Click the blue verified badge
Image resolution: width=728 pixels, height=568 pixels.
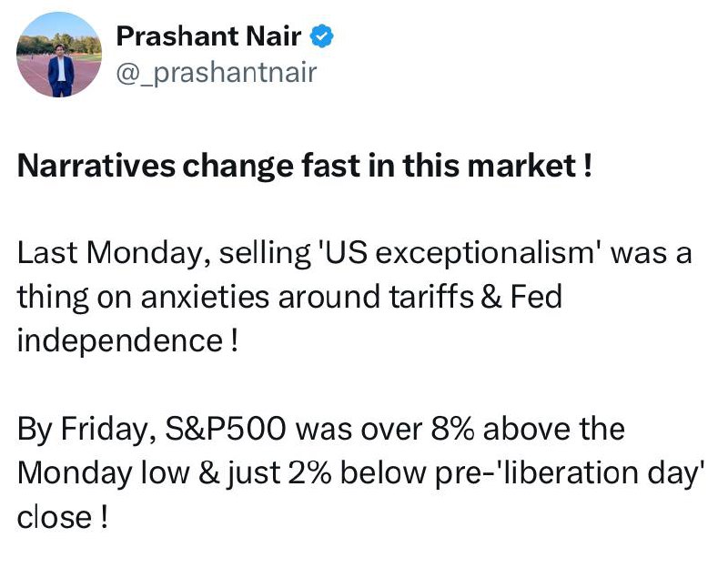pyautogui.click(x=321, y=36)
